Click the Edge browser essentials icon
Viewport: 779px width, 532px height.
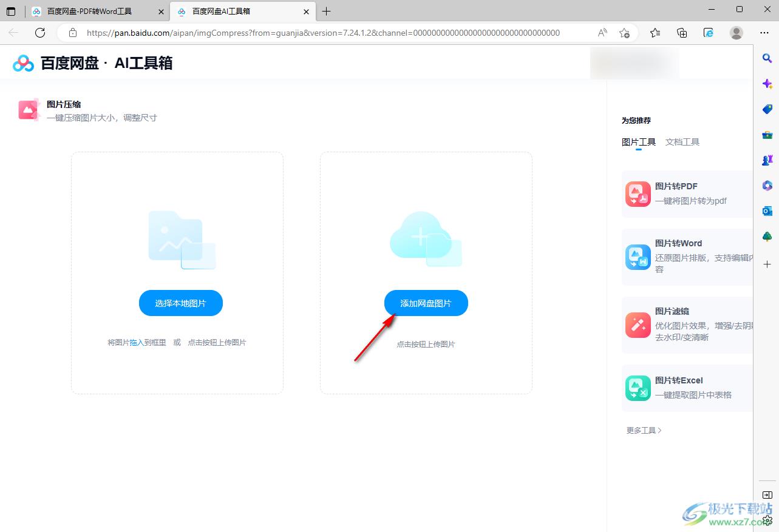pos(708,33)
